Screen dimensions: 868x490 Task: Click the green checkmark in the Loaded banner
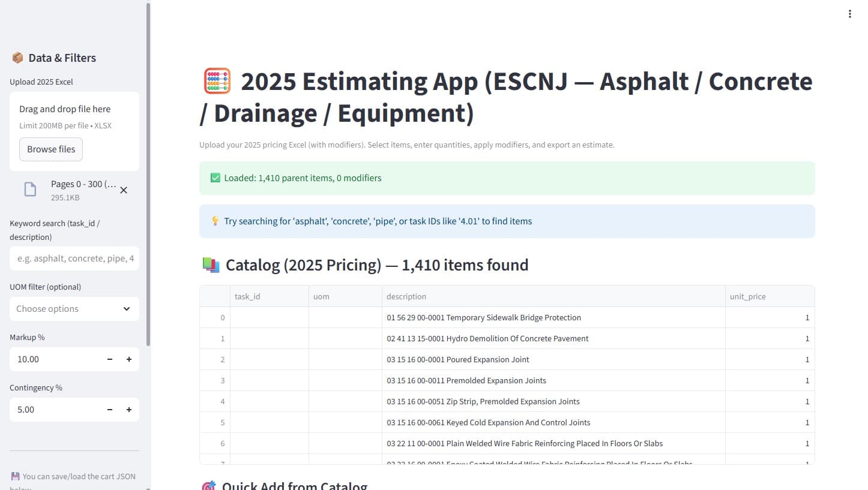point(215,178)
